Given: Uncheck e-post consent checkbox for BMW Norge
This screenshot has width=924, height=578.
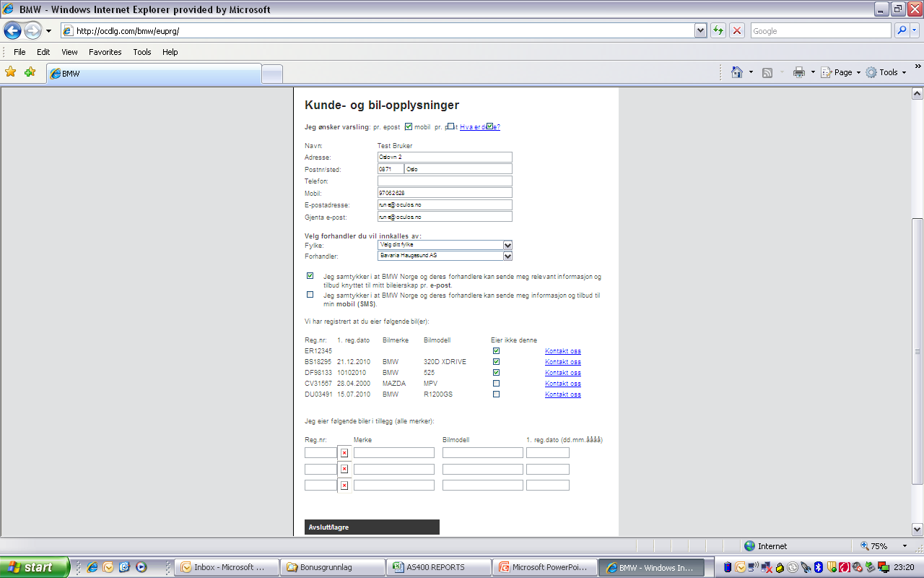Looking at the screenshot, I should coord(310,275).
